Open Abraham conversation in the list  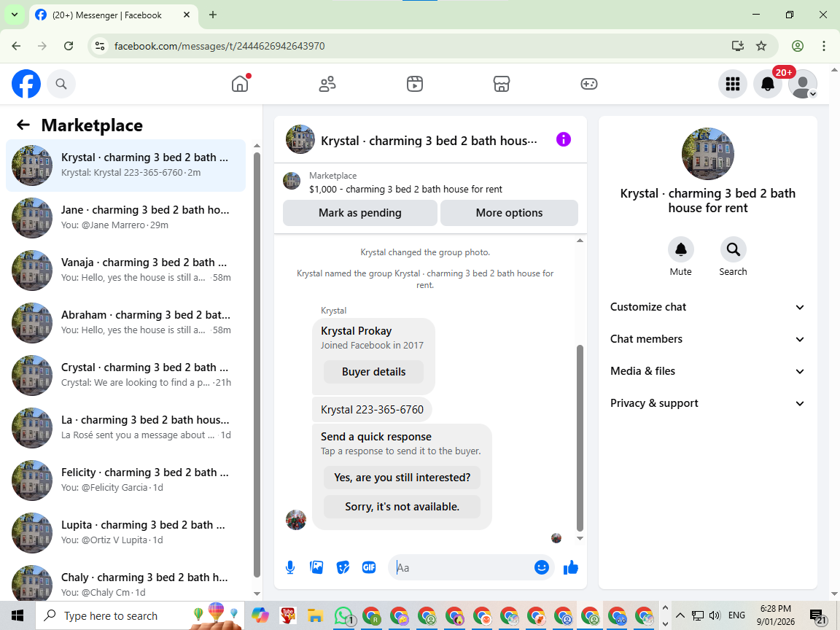point(126,322)
